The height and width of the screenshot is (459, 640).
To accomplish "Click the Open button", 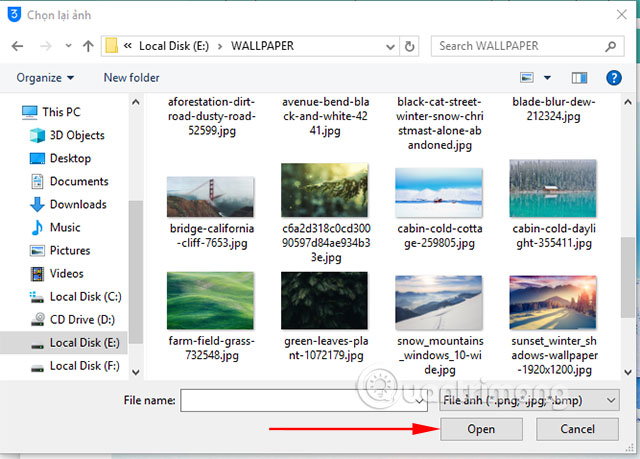I will pyautogui.click(x=481, y=429).
